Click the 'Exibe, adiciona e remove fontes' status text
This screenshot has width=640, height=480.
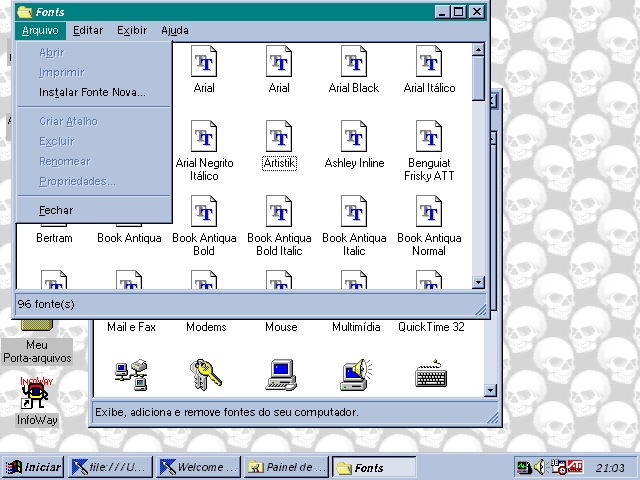pos(227,412)
